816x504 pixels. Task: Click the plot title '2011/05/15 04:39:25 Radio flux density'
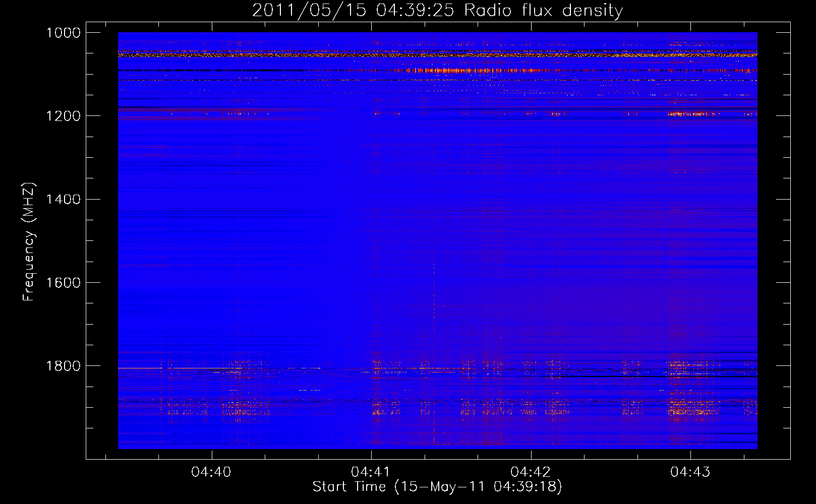click(437, 11)
